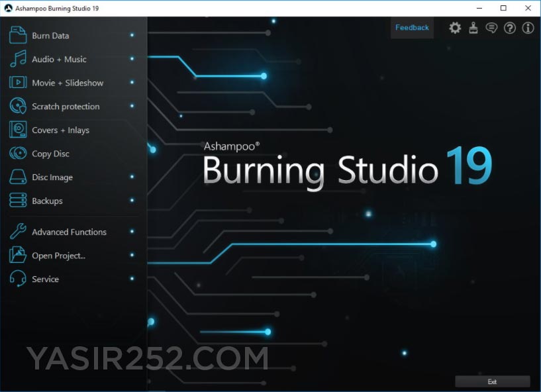Click the Audio + Music note icon

tap(18, 59)
